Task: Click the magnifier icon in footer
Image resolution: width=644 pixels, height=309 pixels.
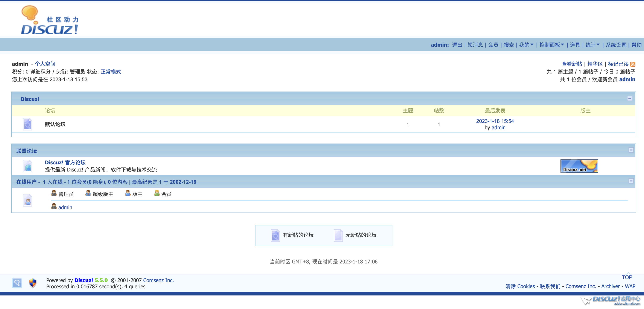Action: [x=17, y=283]
